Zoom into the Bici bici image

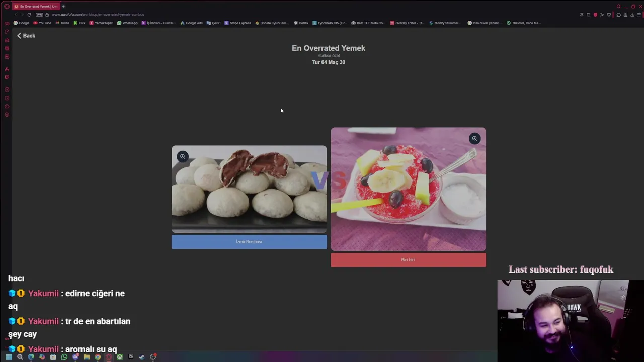click(474, 139)
